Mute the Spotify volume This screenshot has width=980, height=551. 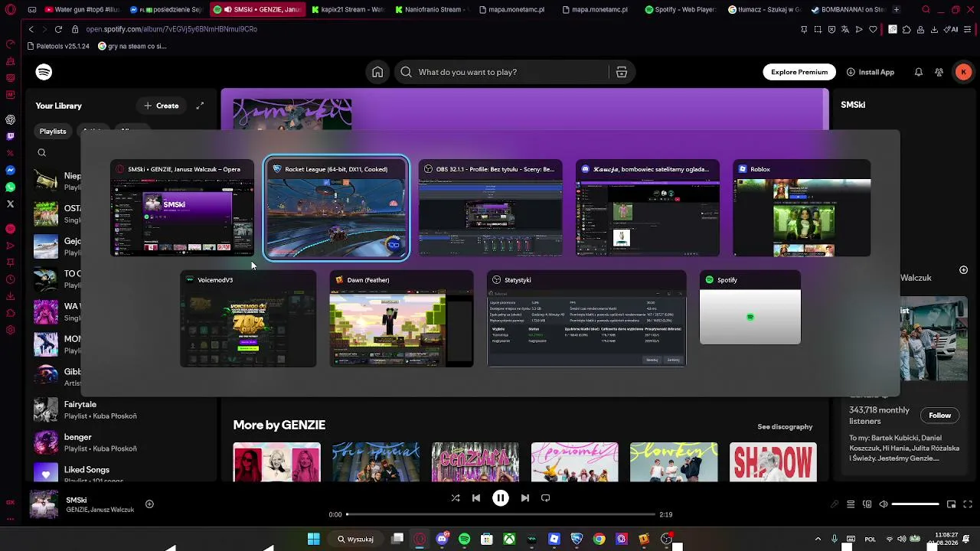pyautogui.click(x=884, y=504)
